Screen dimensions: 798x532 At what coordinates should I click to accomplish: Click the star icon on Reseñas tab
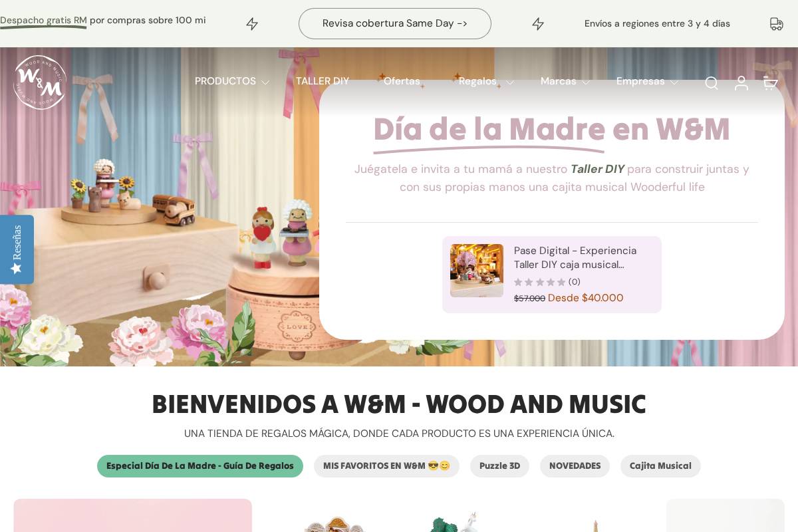click(x=17, y=268)
